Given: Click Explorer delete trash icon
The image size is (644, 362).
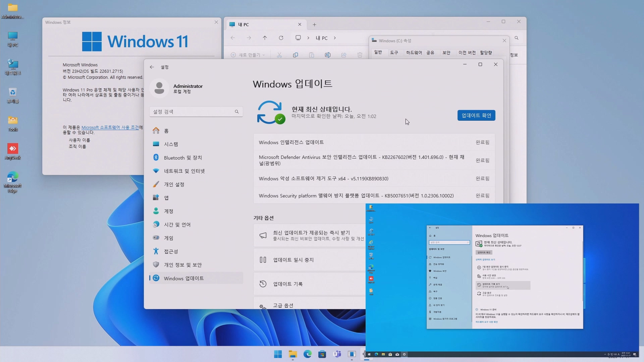Looking at the screenshot, I should pyautogui.click(x=360, y=55).
